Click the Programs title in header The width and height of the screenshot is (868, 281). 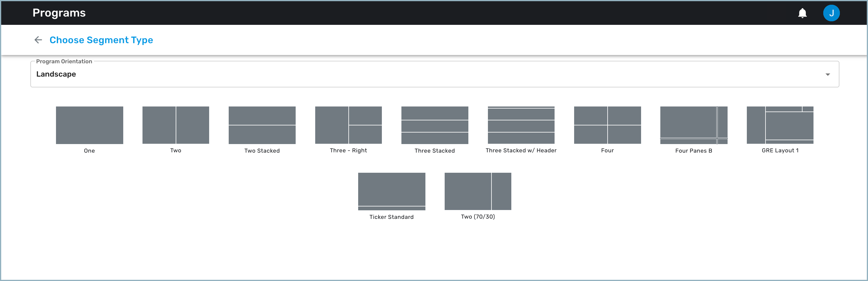(x=59, y=13)
